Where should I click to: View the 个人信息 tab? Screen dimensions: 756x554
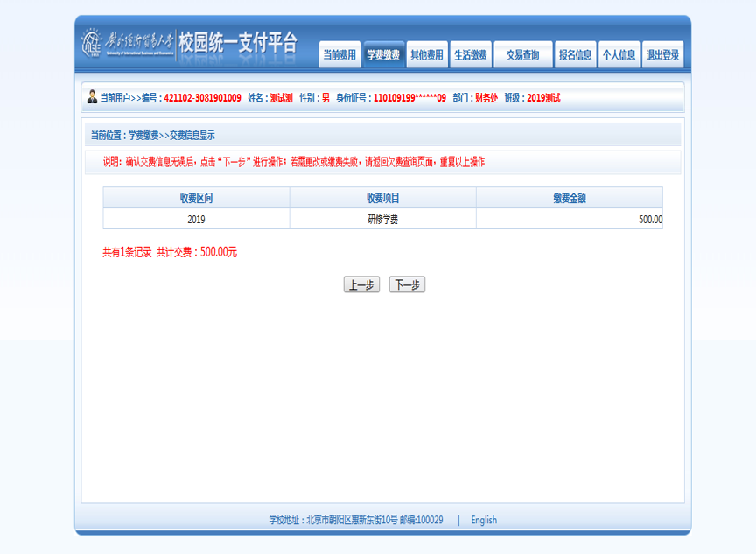[x=619, y=54]
